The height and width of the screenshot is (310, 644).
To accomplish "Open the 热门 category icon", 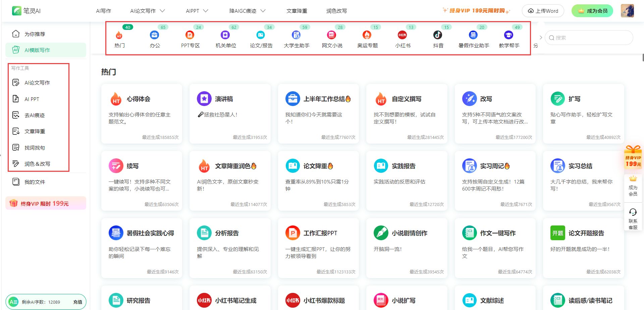I will pyautogui.click(x=119, y=35).
